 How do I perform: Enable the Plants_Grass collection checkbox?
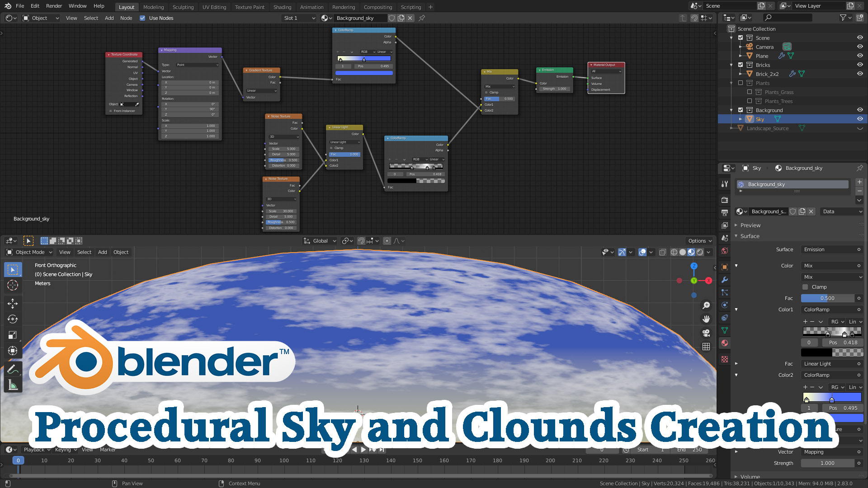[750, 92]
